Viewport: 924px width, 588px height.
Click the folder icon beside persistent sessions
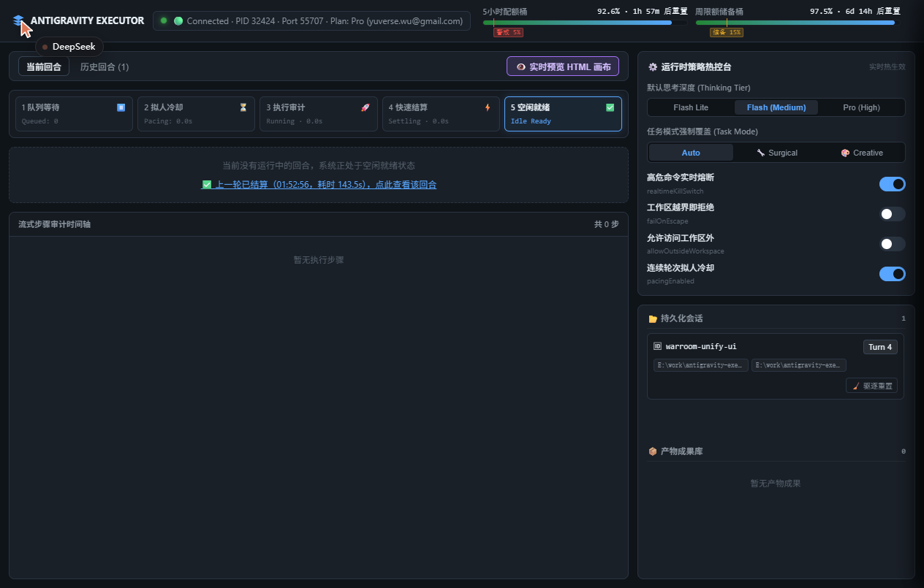(x=653, y=318)
